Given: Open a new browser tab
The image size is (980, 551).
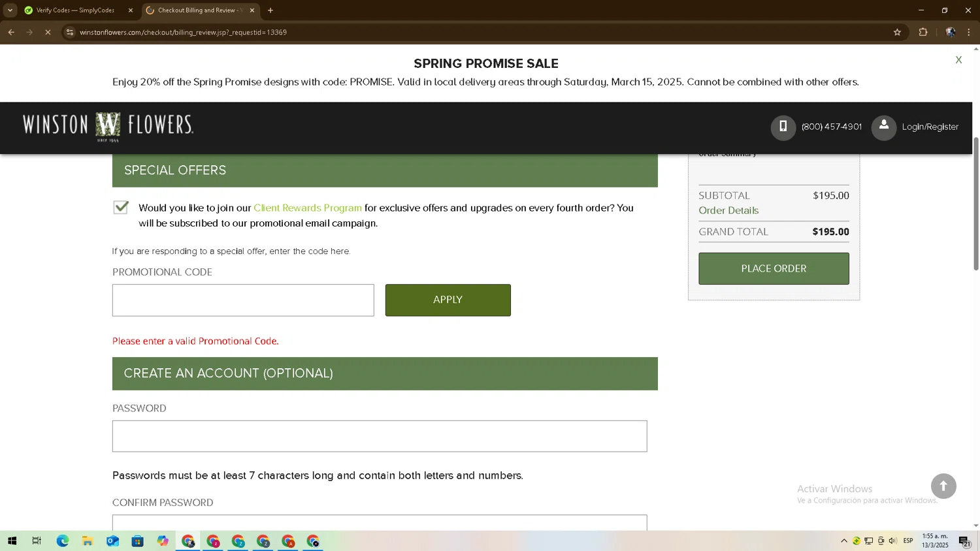Looking at the screenshot, I should pyautogui.click(x=270, y=10).
